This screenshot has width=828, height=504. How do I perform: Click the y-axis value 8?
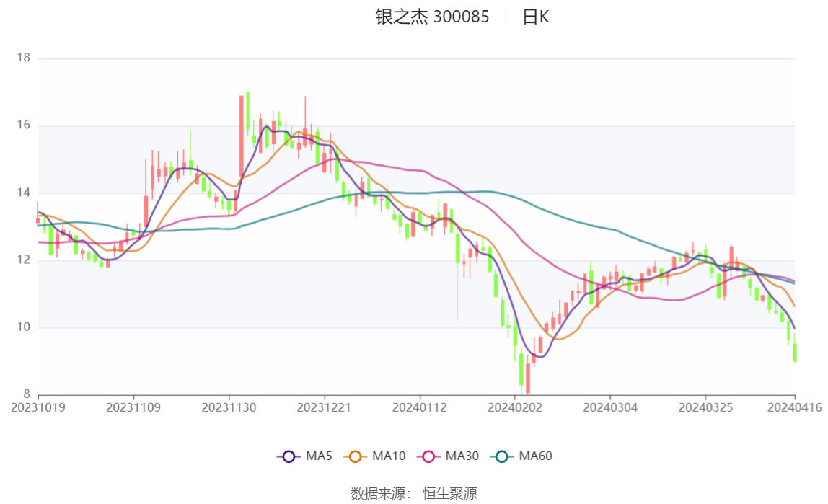(x=27, y=394)
